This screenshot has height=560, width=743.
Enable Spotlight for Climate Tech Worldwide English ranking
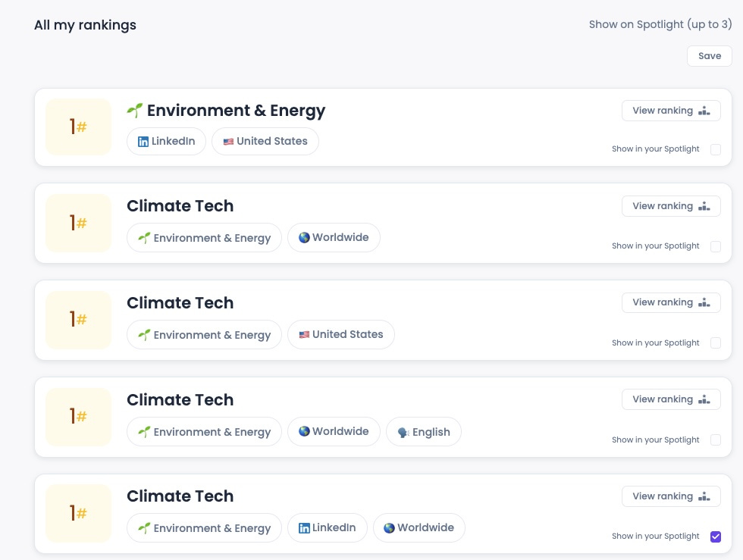(716, 440)
